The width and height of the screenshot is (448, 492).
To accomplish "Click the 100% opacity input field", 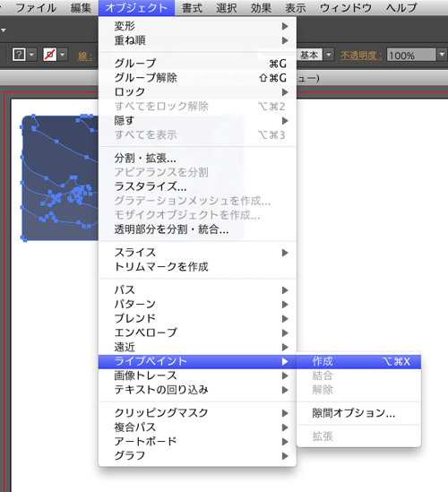I will tap(411, 55).
